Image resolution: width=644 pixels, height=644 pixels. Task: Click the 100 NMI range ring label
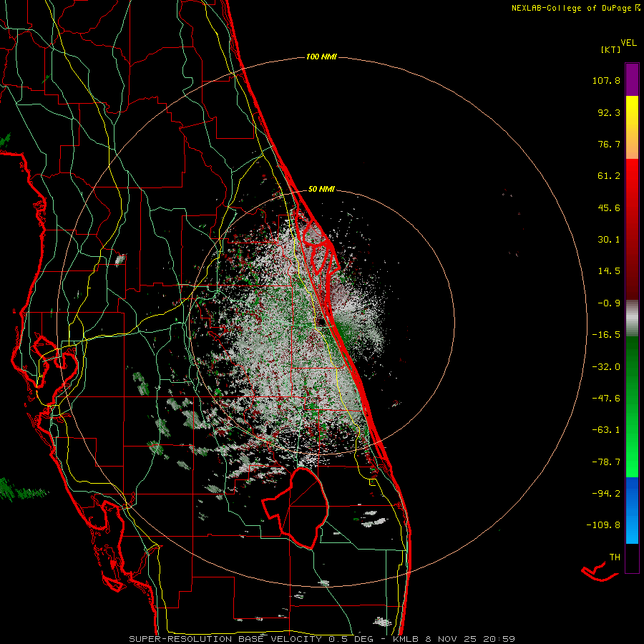[x=321, y=57]
